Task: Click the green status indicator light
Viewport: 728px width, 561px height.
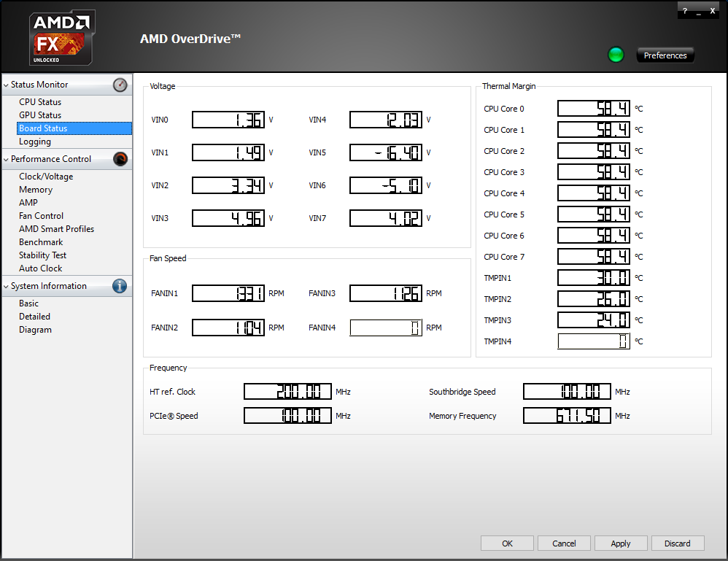Action: tap(616, 55)
